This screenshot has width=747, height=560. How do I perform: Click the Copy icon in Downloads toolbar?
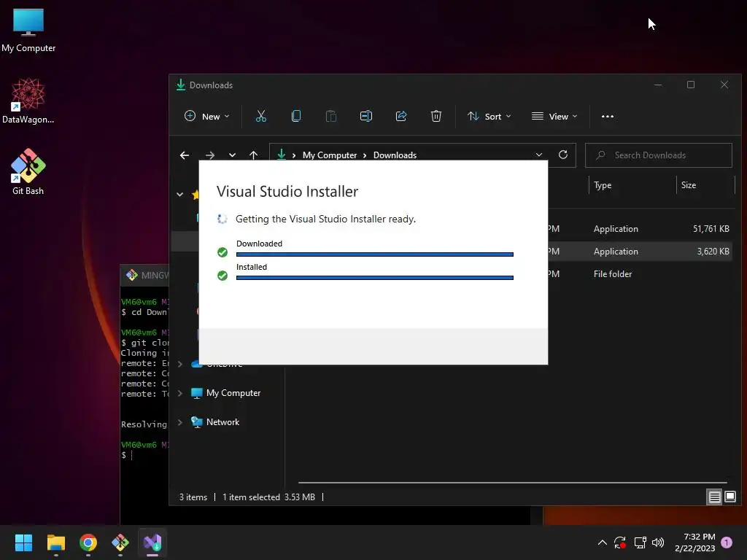point(296,116)
